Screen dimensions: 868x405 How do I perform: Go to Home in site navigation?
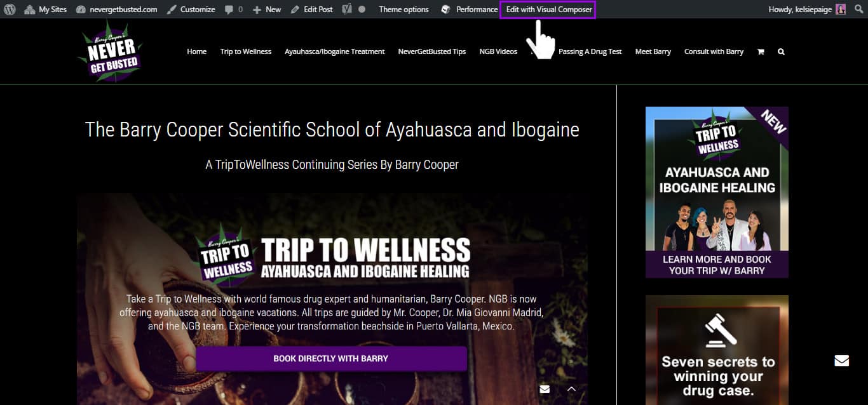point(196,51)
